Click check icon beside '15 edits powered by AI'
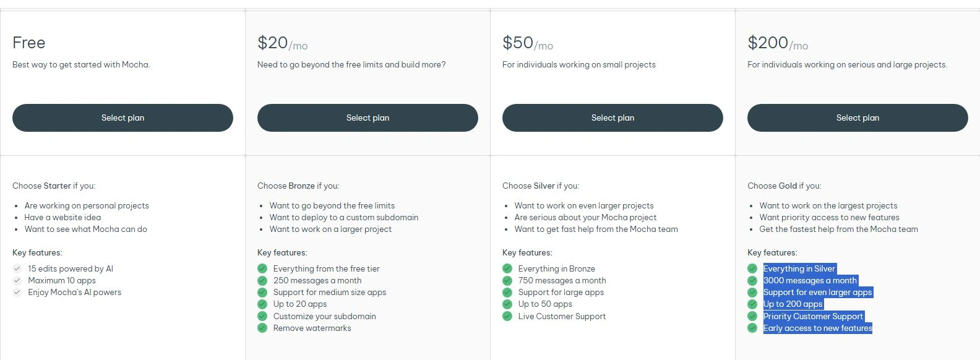The width and height of the screenshot is (980, 360). tap(17, 268)
